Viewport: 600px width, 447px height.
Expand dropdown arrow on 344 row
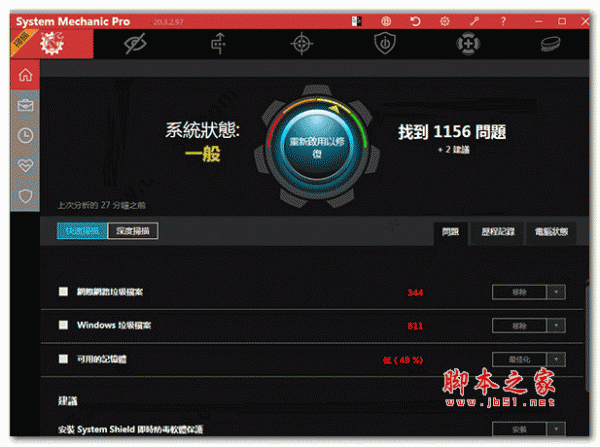pyautogui.click(x=556, y=292)
